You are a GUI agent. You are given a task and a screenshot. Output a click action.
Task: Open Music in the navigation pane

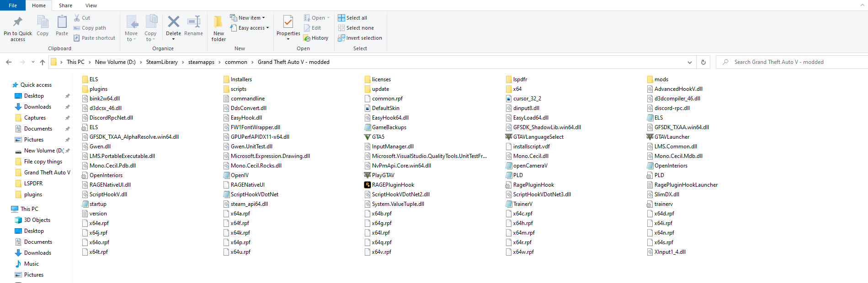tap(31, 264)
